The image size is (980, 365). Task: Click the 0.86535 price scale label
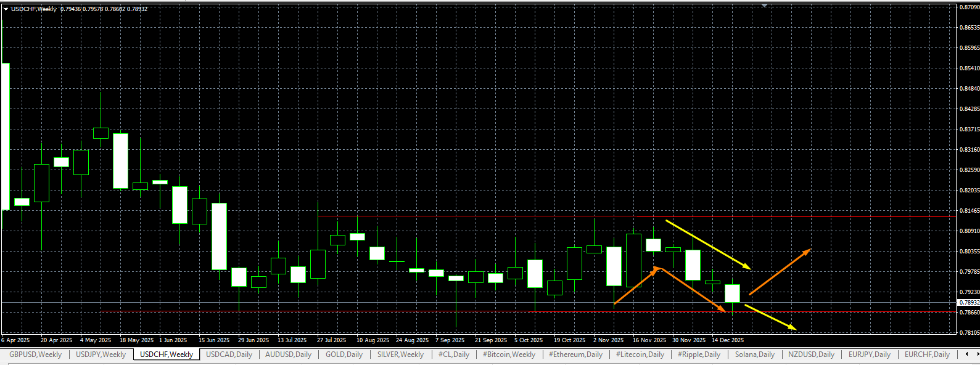click(x=970, y=28)
